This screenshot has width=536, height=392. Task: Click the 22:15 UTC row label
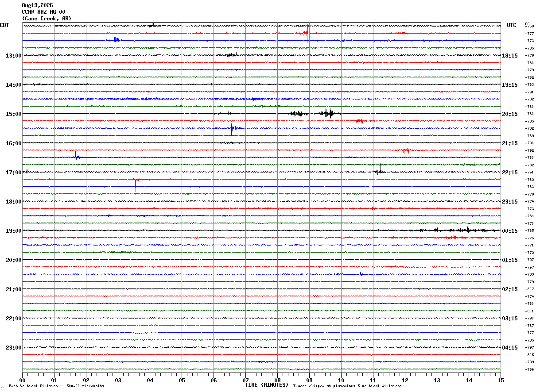click(x=510, y=172)
